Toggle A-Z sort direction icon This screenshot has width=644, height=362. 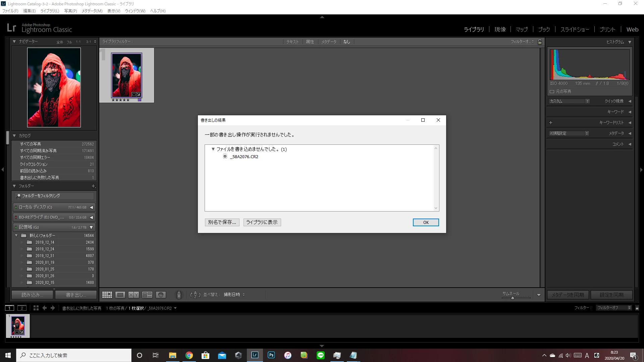point(195,295)
